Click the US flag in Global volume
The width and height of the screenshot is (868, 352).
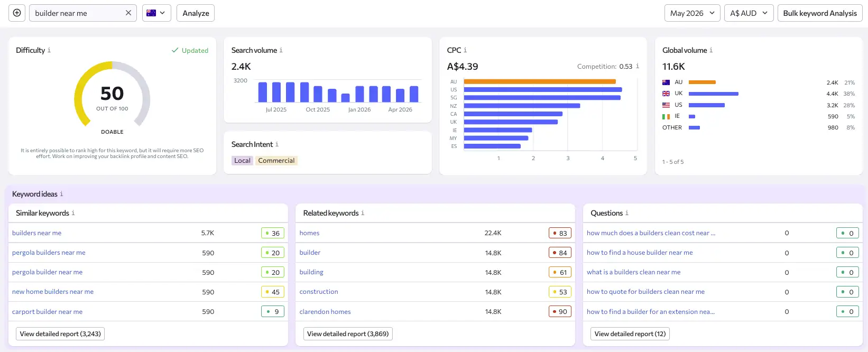[666, 105]
